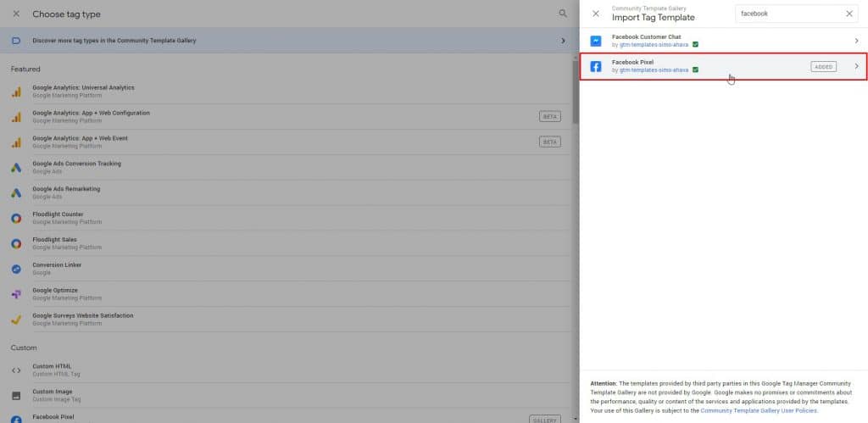Open the Community Template Gallery User Policies link
868x423 pixels.
pyautogui.click(x=759, y=411)
